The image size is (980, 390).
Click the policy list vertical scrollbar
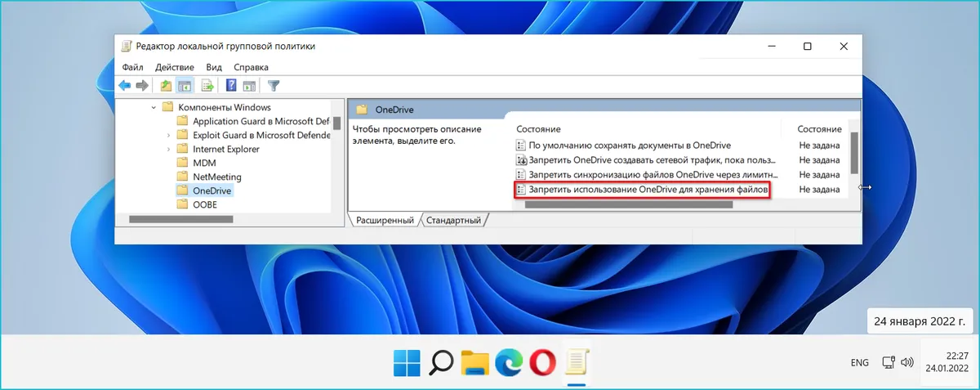coord(855,152)
